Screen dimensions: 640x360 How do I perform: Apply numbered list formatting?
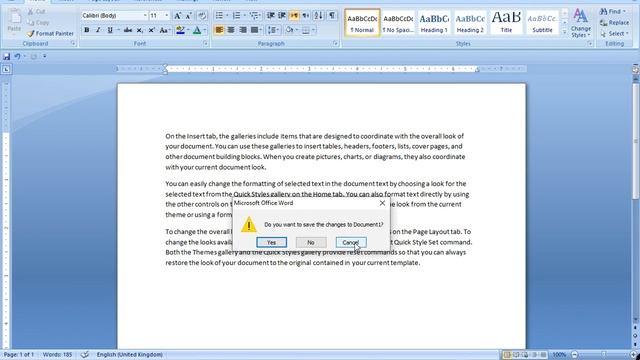click(236, 16)
